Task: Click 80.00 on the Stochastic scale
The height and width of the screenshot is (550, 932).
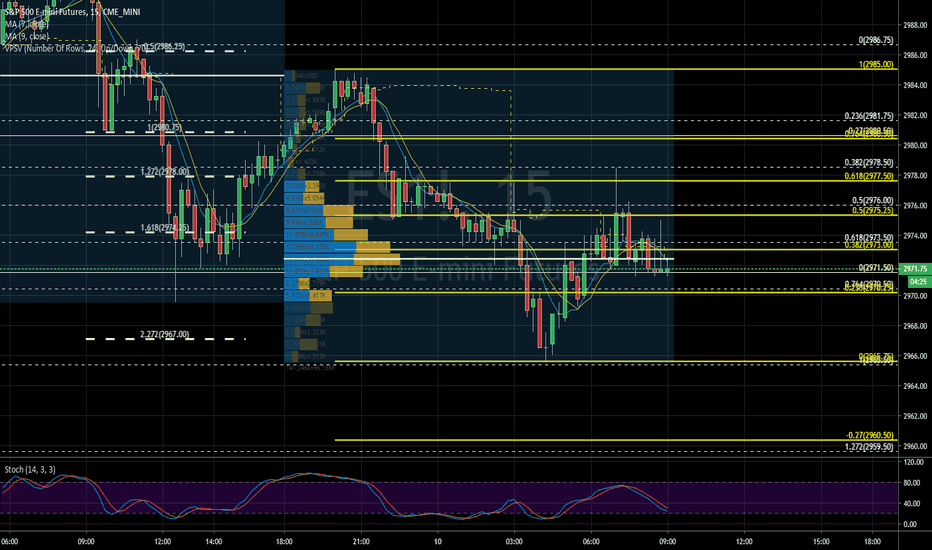Action: click(912, 483)
